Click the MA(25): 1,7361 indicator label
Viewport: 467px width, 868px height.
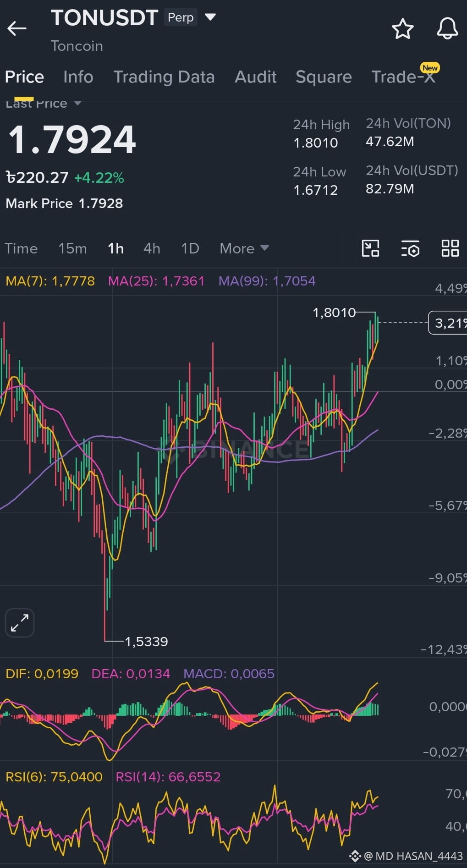click(156, 281)
